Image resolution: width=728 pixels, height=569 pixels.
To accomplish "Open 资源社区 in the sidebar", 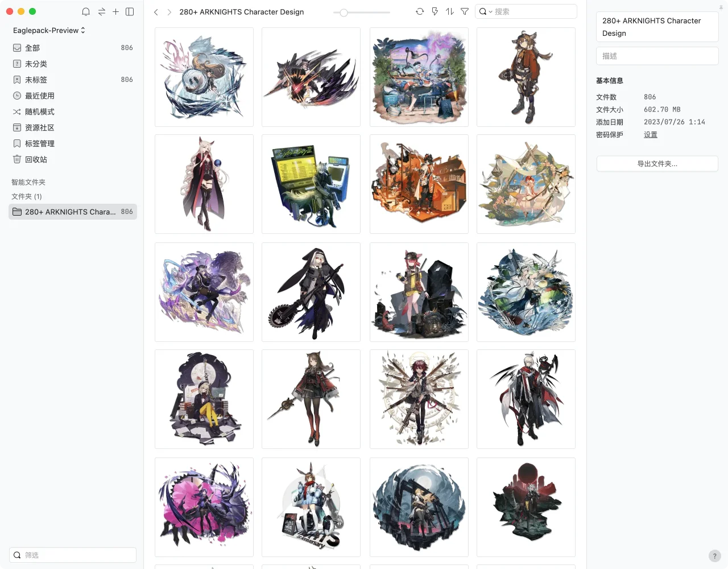I will click(x=72, y=127).
